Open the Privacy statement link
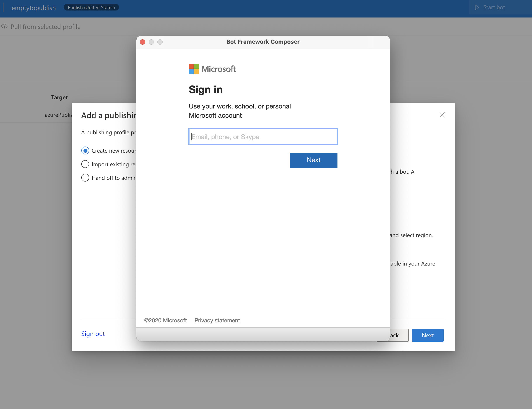The image size is (532, 409). [217, 320]
